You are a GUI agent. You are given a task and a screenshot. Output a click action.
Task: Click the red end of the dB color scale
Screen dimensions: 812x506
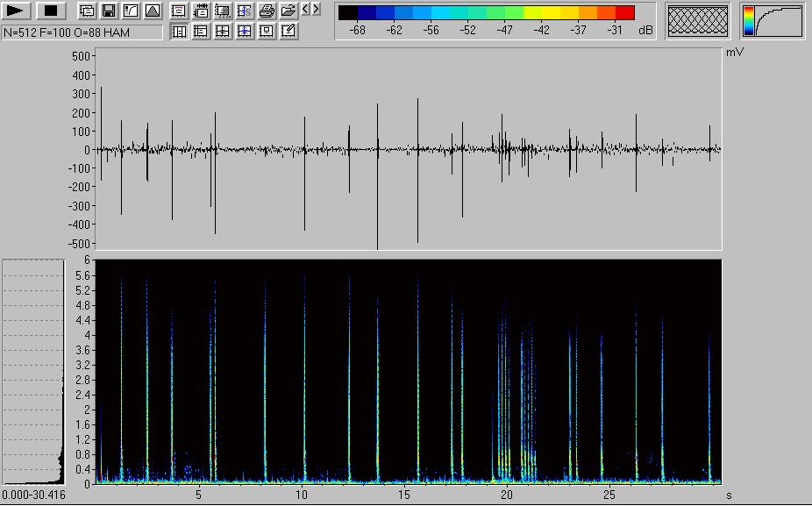pyautogui.click(x=625, y=13)
